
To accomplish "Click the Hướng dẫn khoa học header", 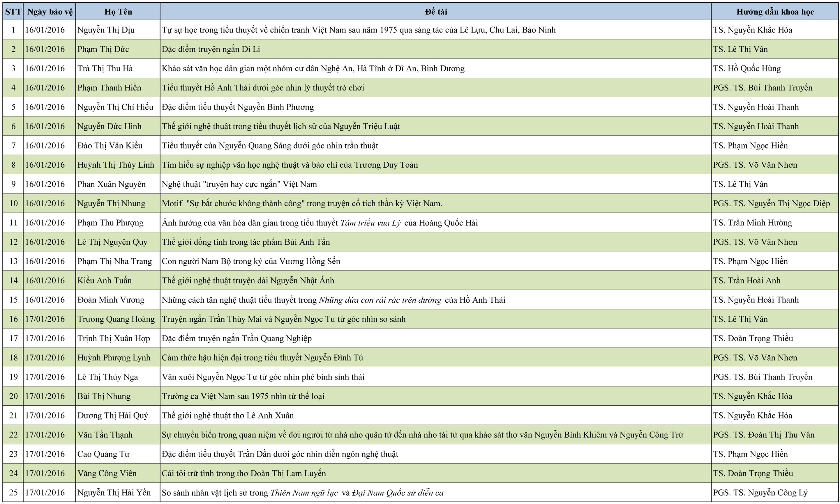I will point(775,12).
